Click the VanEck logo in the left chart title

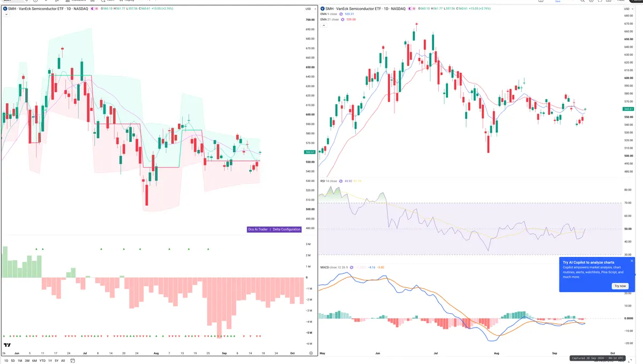(x=5, y=9)
